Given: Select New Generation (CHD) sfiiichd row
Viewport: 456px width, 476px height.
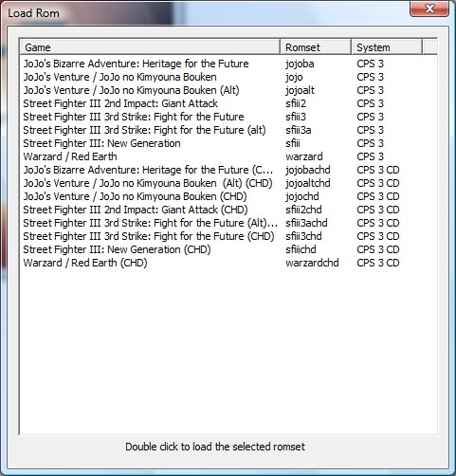Looking at the screenshot, I should [x=228, y=249].
